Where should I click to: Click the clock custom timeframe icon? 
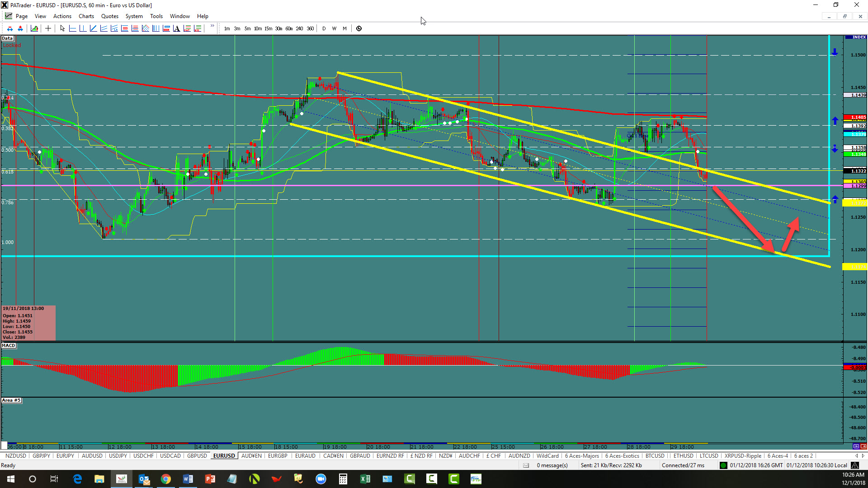pos(359,28)
